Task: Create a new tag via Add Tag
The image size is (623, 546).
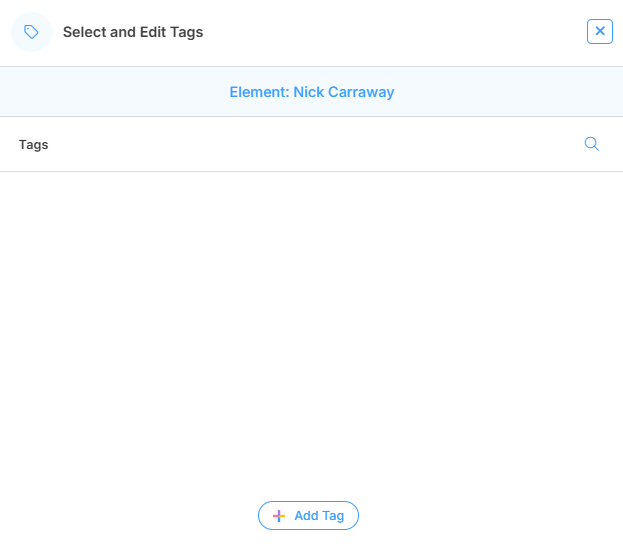Action: 308,516
